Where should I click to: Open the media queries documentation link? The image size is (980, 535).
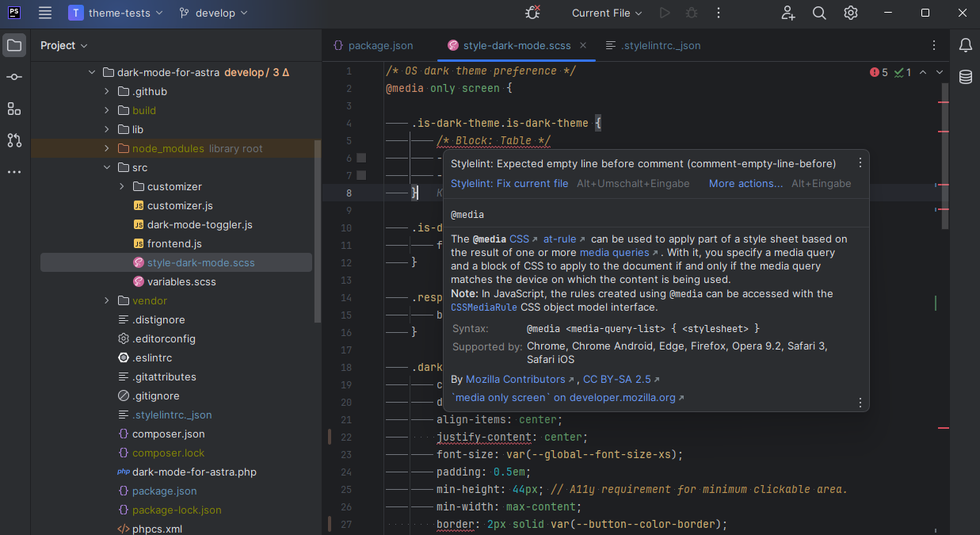tap(614, 252)
